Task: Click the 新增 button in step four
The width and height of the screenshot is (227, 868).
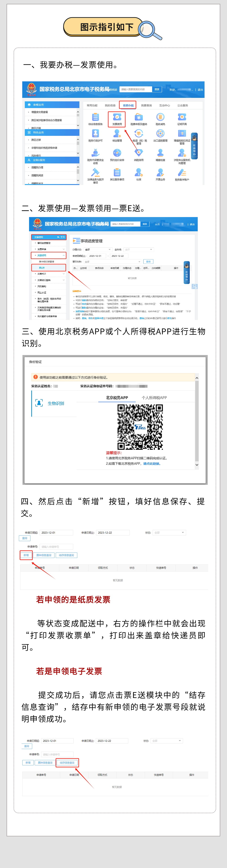Action: [26, 555]
